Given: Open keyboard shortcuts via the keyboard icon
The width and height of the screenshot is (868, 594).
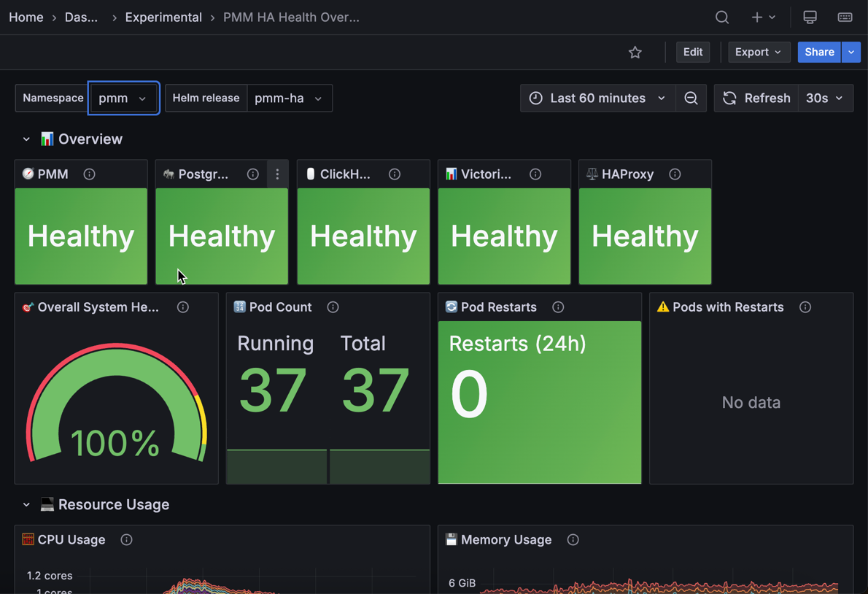Looking at the screenshot, I should (845, 17).
